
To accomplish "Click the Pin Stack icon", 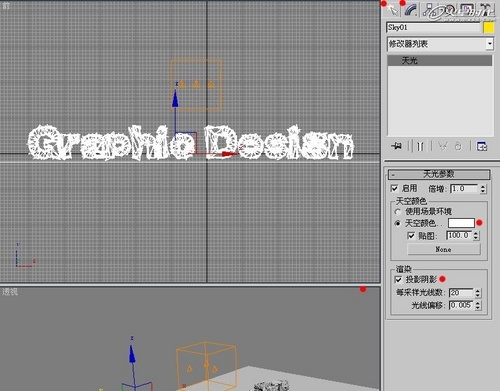I will point(397,146).
